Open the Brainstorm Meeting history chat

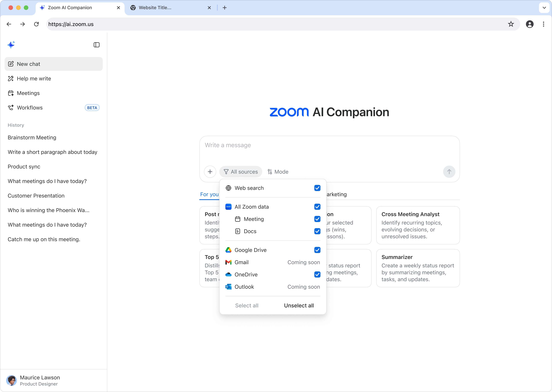coord(32,138)
